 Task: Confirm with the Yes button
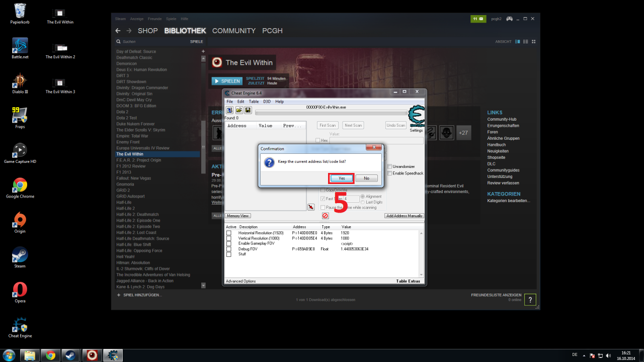[x=342, y=178]
